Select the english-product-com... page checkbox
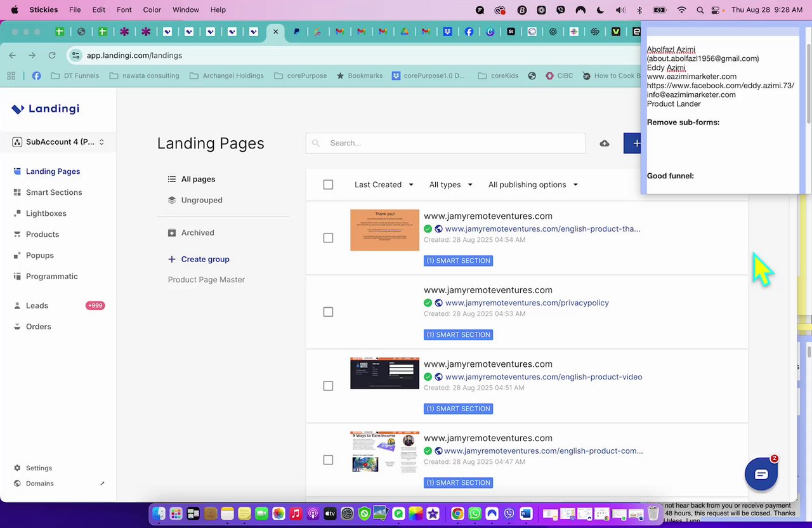 pos(328,460)
